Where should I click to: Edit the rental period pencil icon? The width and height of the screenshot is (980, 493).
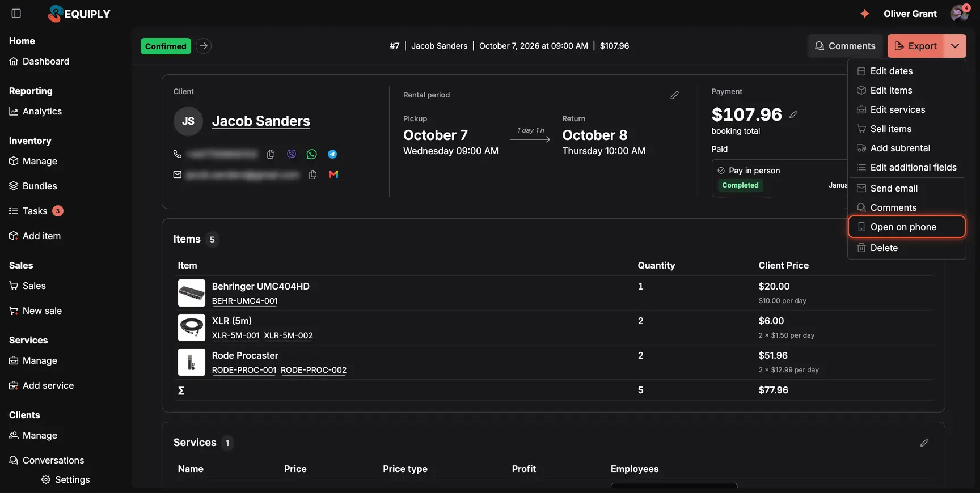pos(674,95)
